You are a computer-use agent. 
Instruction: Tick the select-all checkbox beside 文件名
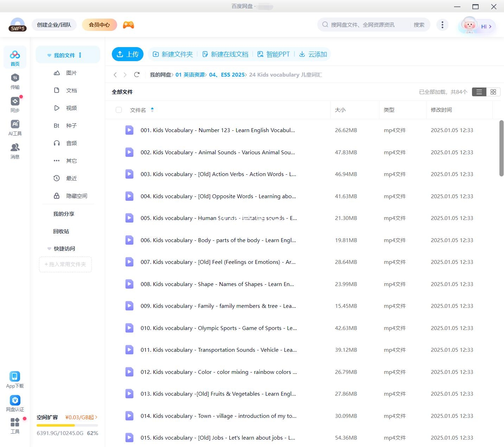(119, 110)
